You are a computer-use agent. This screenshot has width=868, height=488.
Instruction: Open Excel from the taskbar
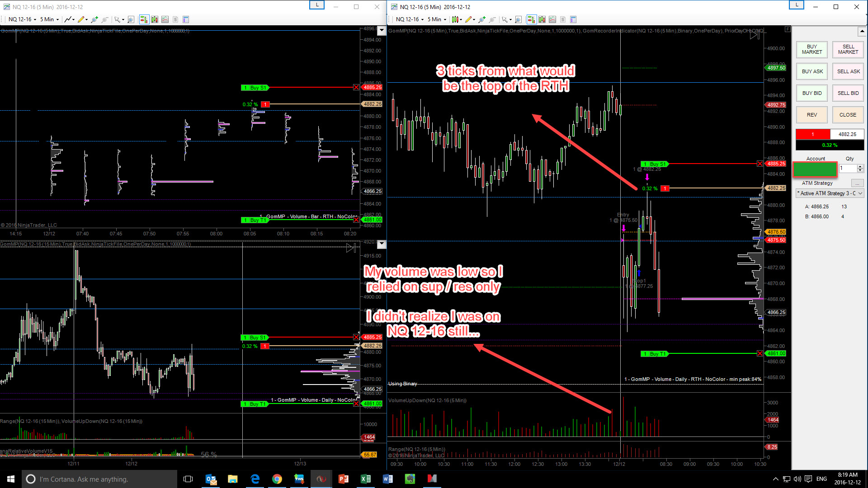click(x=366, y=479)
